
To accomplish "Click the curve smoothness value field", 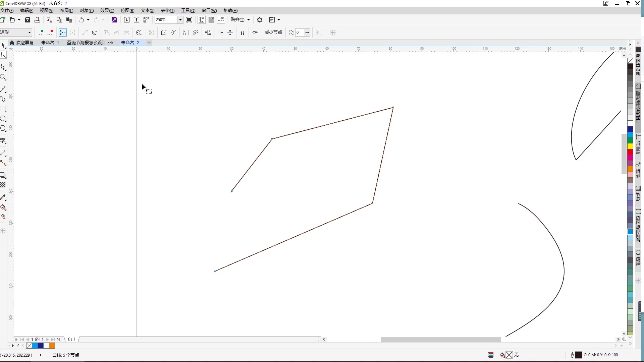I will 300,33.
